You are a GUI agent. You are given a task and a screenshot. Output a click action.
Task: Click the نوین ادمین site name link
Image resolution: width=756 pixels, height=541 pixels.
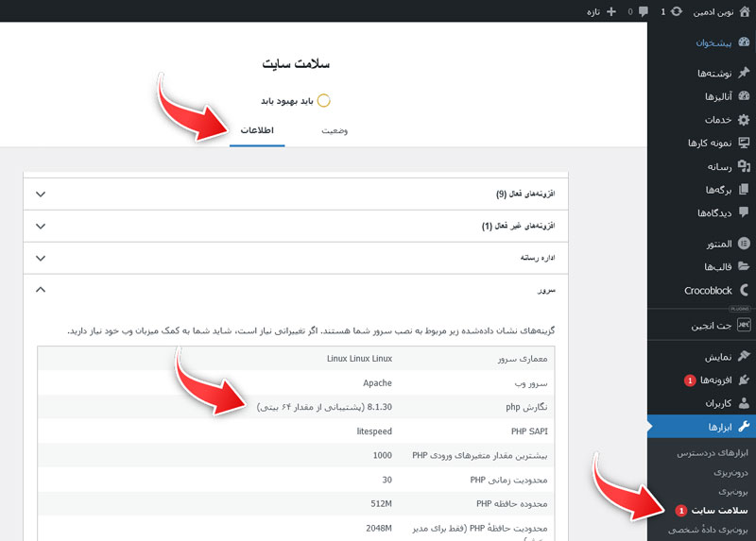click(713, 12)
